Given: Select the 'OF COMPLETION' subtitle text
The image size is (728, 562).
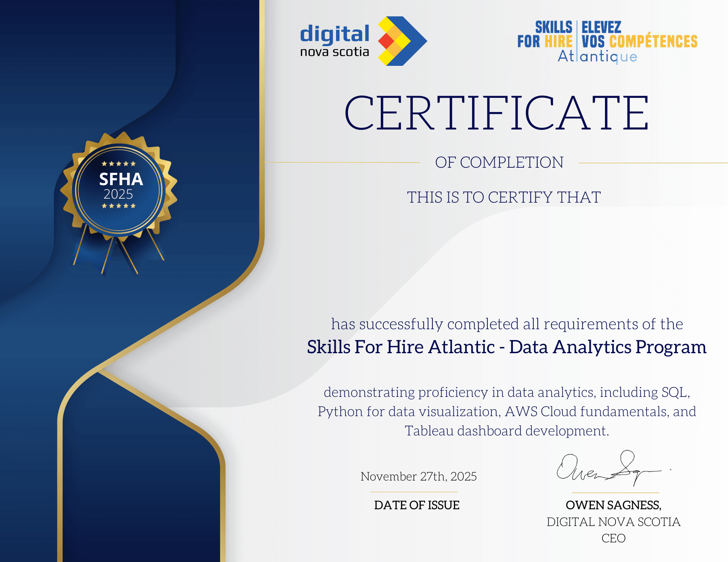Looking at the screenshot, I should click(x=499, y=162).
